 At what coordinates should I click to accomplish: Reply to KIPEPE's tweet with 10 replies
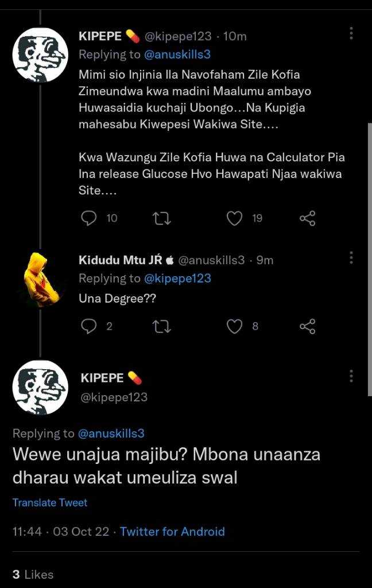(89, 218)
